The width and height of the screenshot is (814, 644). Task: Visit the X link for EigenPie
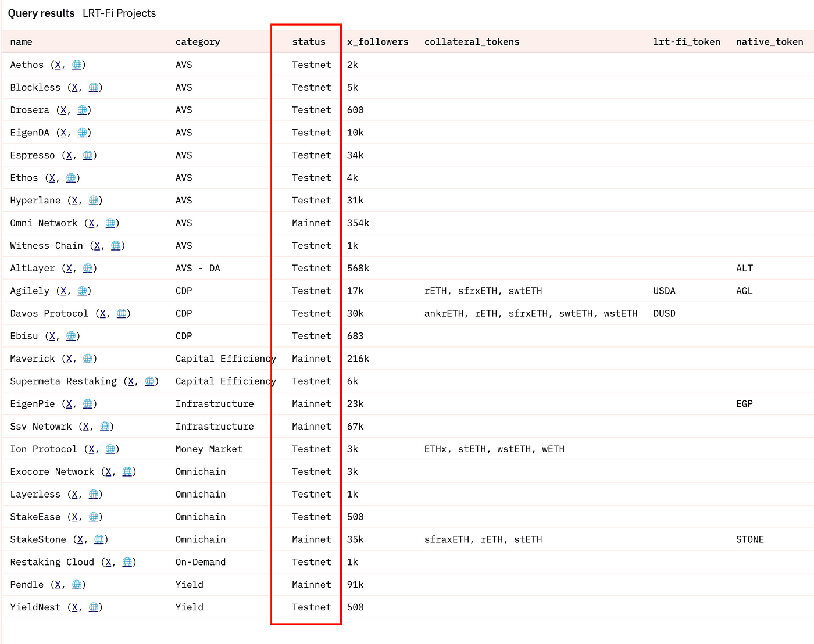69,404
